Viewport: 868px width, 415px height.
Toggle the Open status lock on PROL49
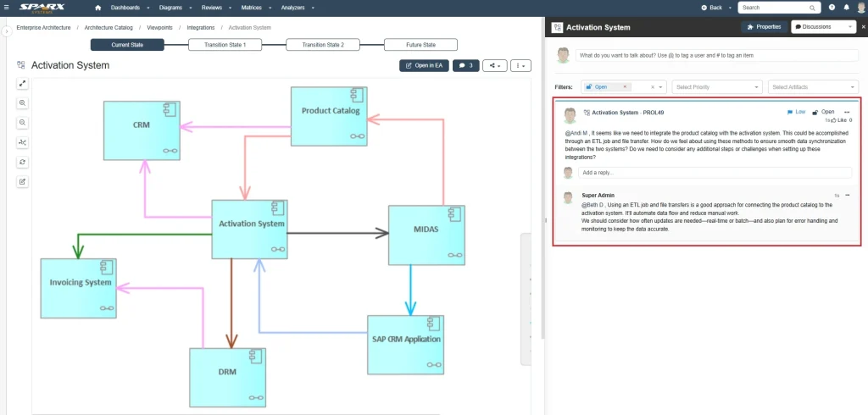[823, 112]
